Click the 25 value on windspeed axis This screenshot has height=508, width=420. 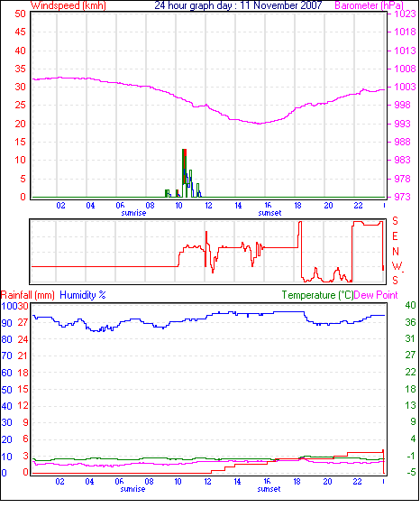21,106
